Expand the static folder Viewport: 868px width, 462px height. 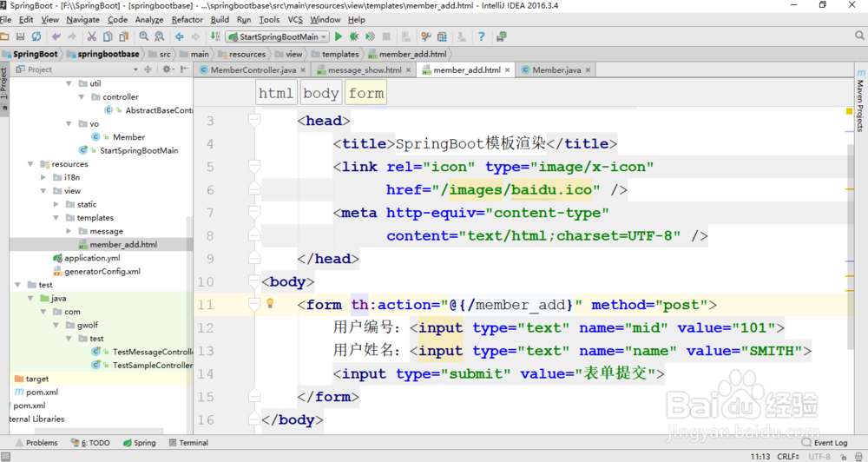[x=56, y=204]
